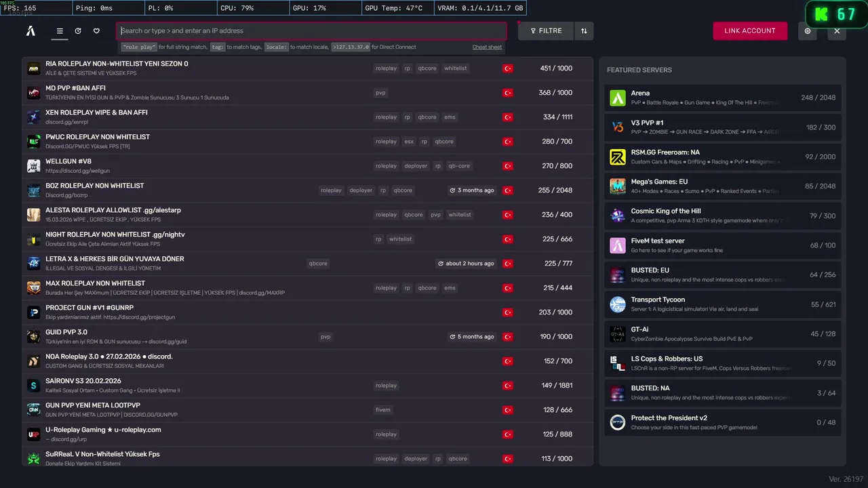Screen dimensions: 868x488
Task: Click the FEATURED SERVERS heading
Action: [639, 70]
